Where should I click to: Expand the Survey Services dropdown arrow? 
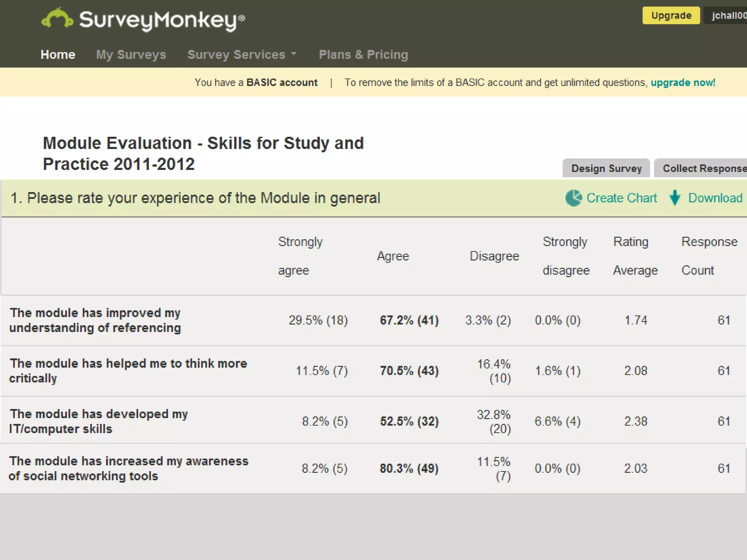[x=294, y=54]
